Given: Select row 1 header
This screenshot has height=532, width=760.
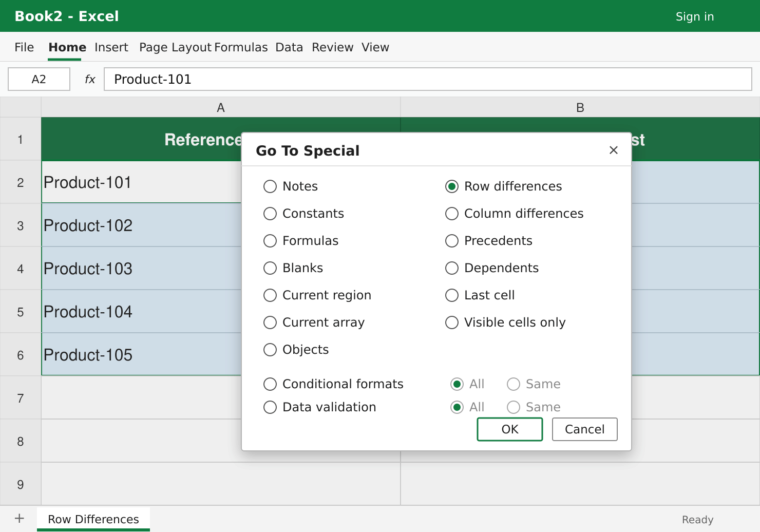Looking at the screenshot, I should [21, 139].
